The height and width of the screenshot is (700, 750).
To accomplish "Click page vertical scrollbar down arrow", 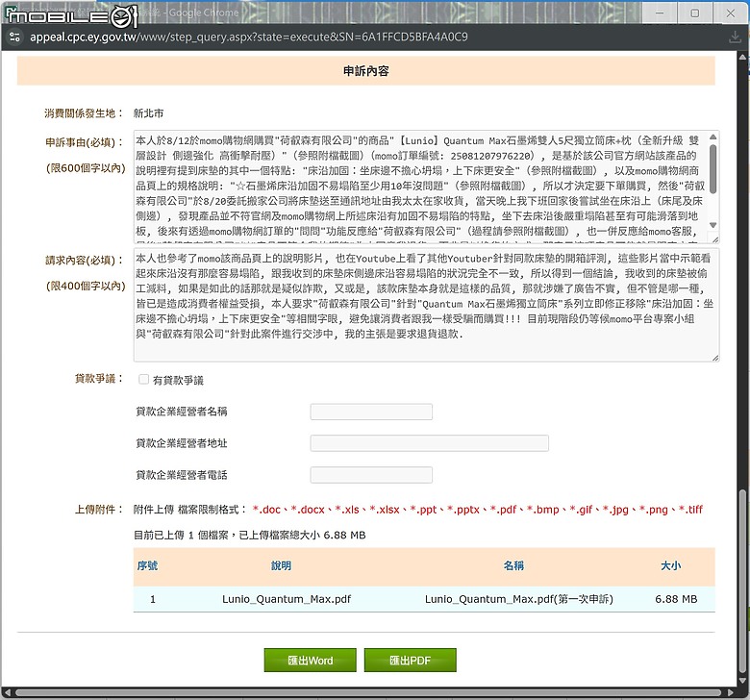I will click(x=742, y=681).
